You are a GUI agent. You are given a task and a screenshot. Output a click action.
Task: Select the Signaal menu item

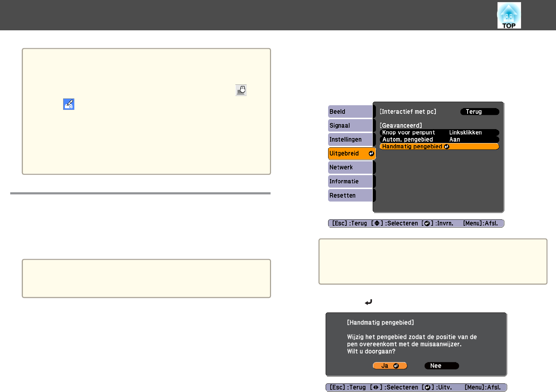point(350,126)
